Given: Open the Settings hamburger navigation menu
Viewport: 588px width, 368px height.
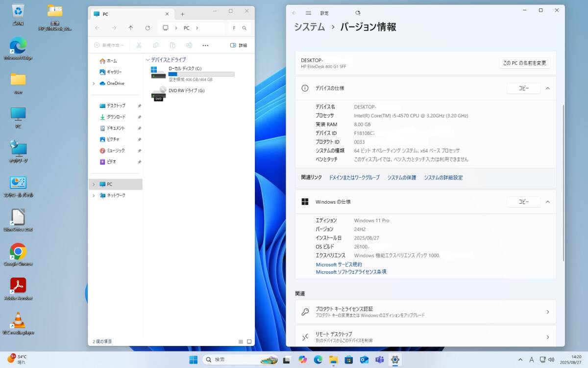Looking at the screenshot, I should pyautogui.click(x=308, y=13).
